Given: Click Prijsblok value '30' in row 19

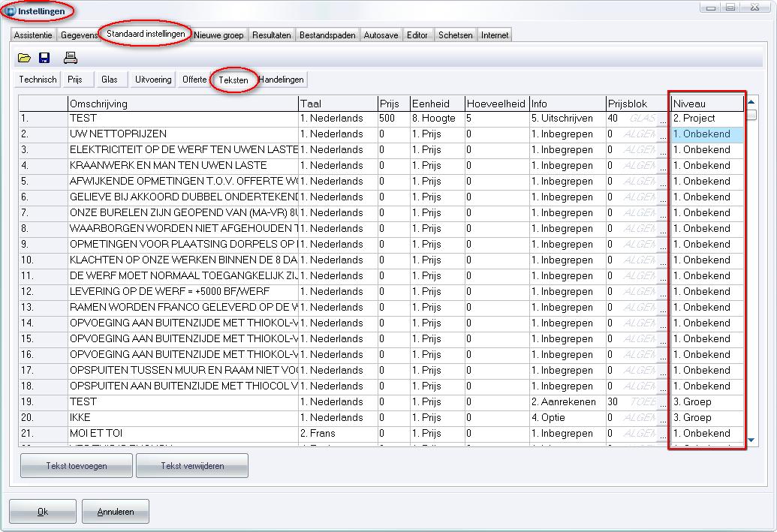Looking at the screenshot, I should tap(613, 401).
